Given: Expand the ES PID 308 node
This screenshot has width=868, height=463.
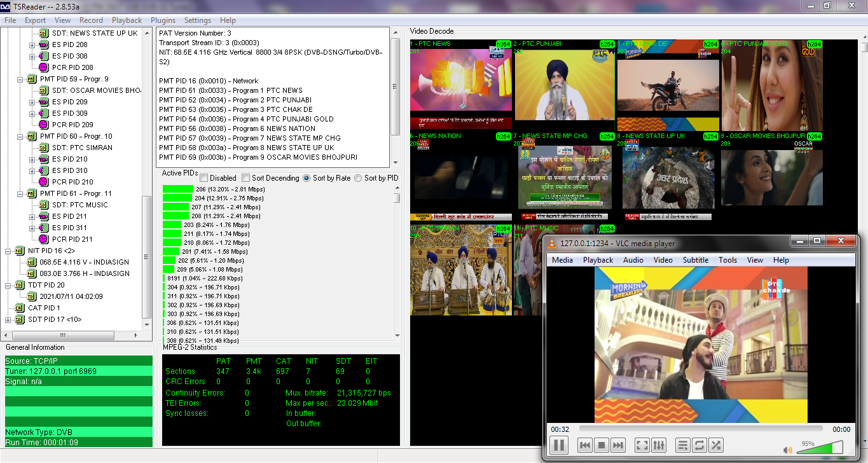Looking at the screenshot, I should 32,56.
